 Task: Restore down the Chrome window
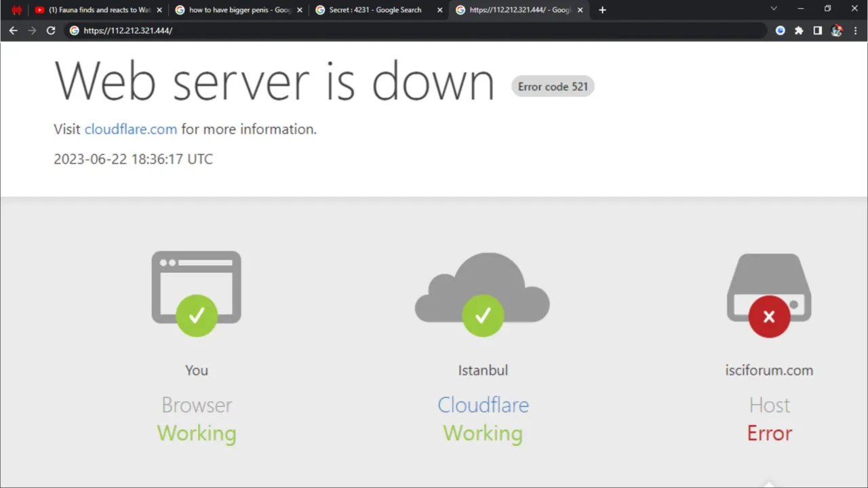pyautogui.click(x=827, y=9)
